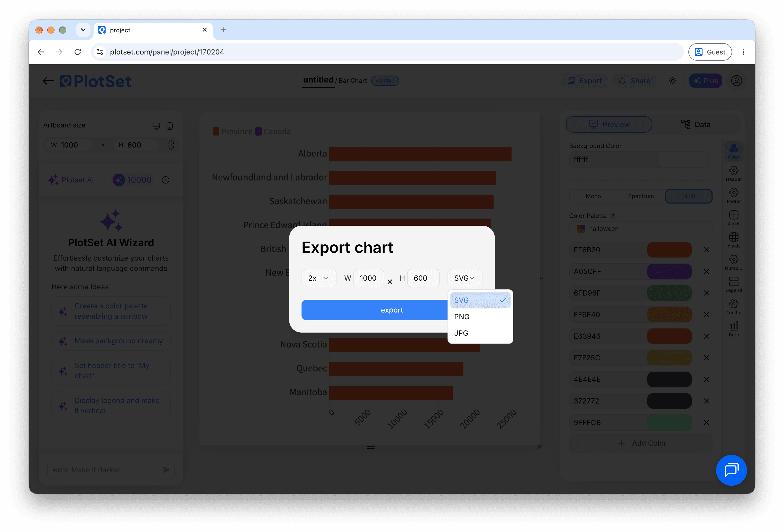Image resolution: width=784 pixels, height=532 pixels.
Task: Open the Footer settings sidebar icon
Action: coord(733,196)
